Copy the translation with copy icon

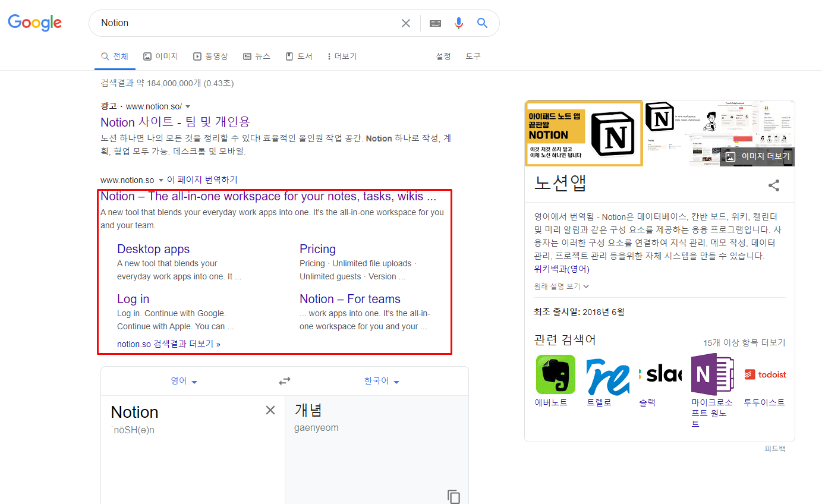click(453, 497)
